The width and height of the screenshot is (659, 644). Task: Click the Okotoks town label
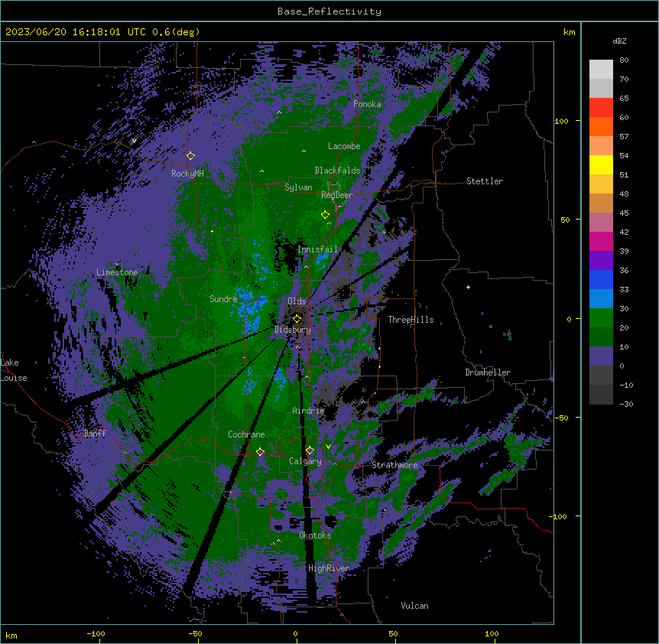315,535
